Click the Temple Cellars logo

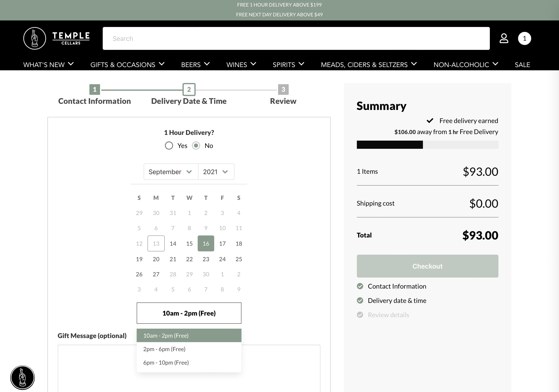[x=56, y=38]
